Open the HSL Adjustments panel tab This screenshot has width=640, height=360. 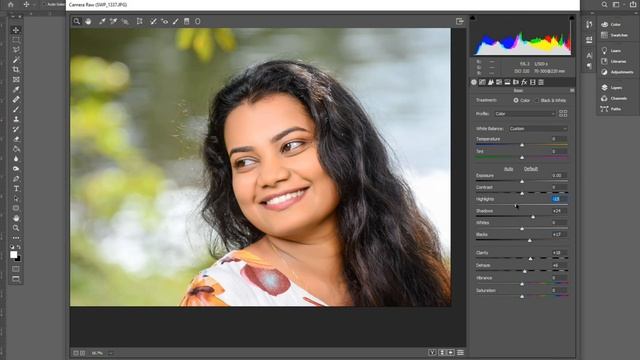pyautogui.click(x=499, y=82)
